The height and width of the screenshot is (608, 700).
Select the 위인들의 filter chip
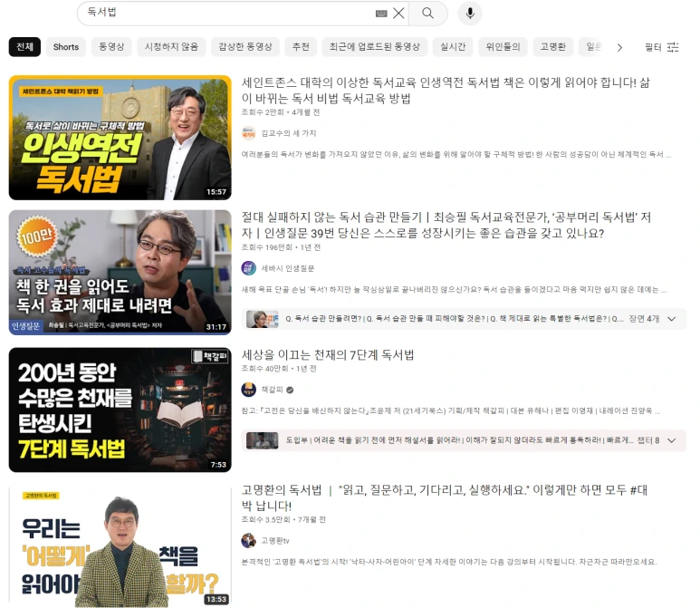point(503,47)
